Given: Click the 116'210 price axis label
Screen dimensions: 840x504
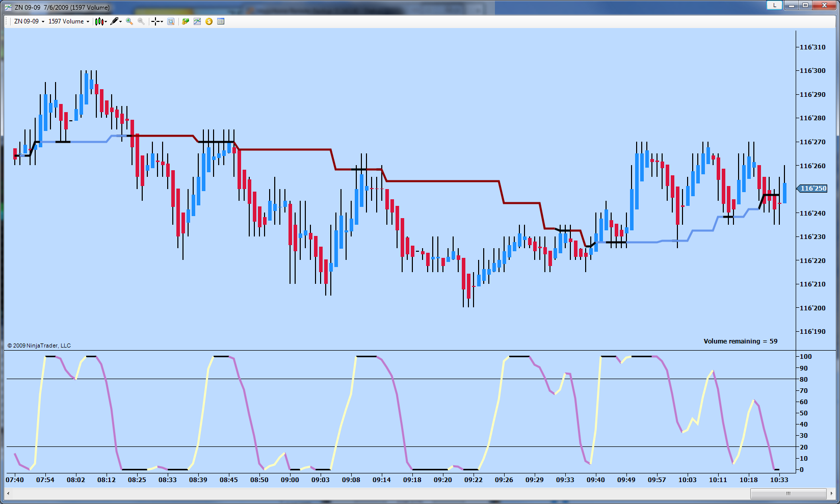Looking at the screenshot, I should coord(812,284).
